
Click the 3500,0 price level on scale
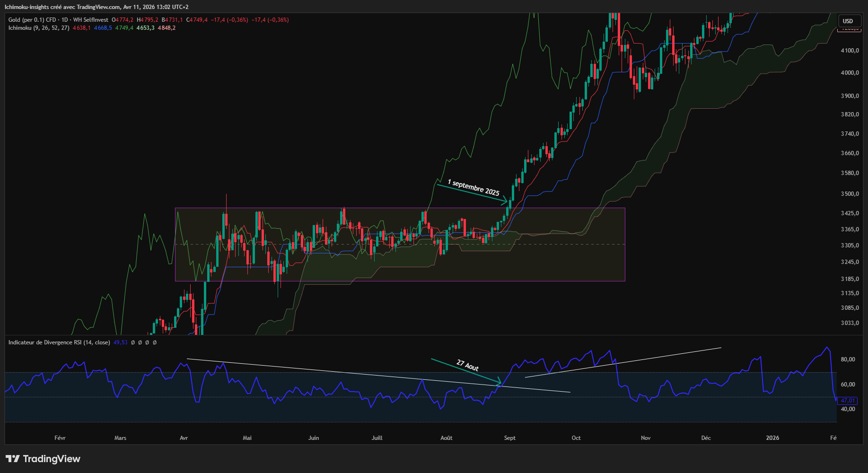(x=850, y=194)
